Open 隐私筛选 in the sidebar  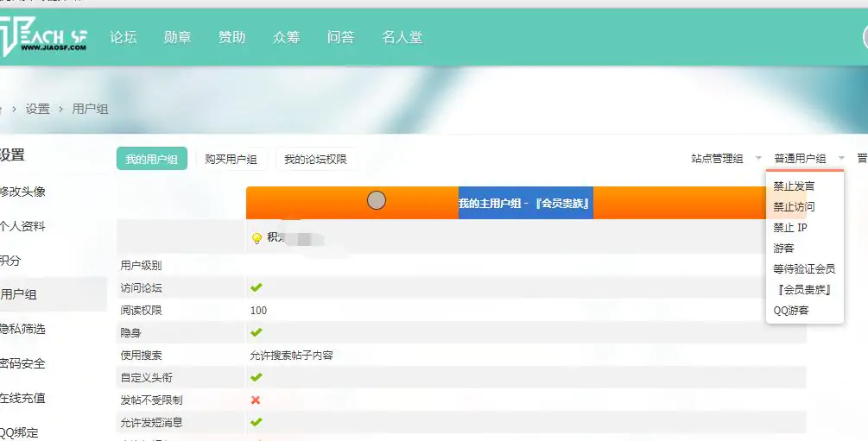click(22, 329)
